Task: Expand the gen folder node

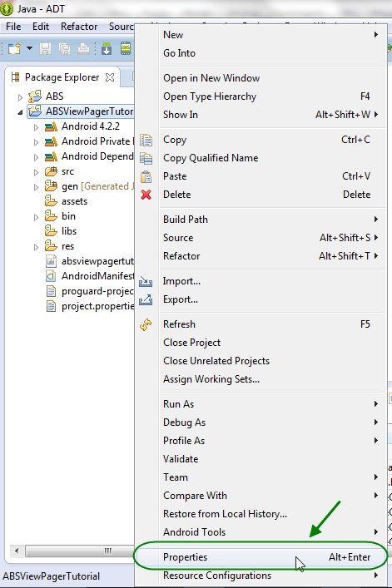Action: (x=36, y=187)
